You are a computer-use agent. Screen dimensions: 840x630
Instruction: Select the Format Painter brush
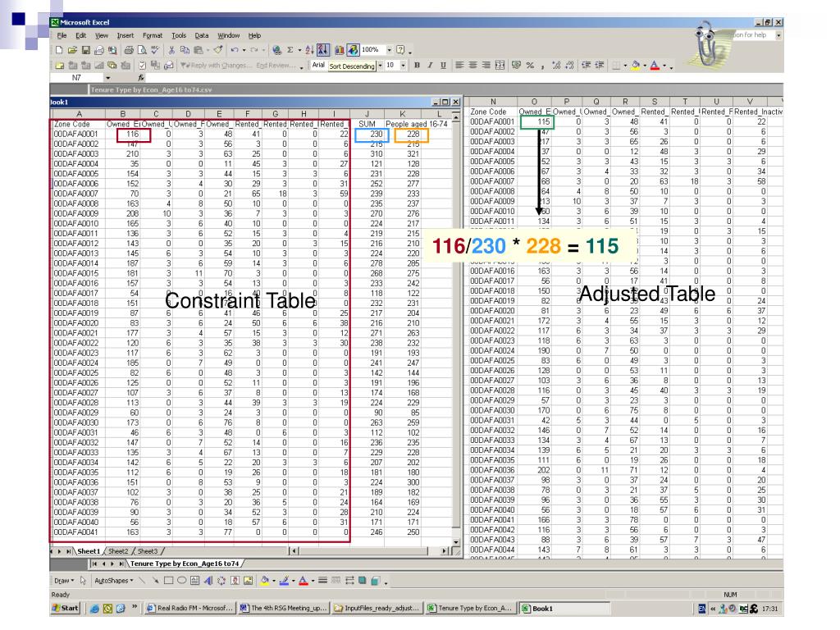pyautogui.click(x=218, y=50)
